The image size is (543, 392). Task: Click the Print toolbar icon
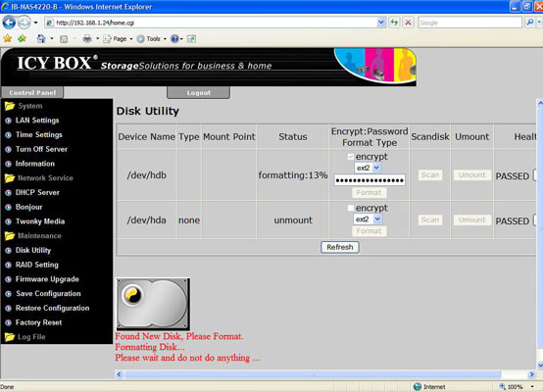click(x=87, y=38)
